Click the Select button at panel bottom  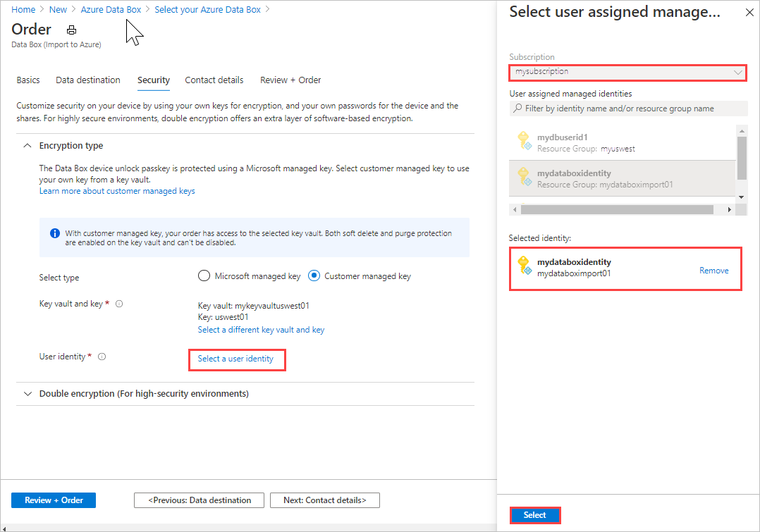coord(534,514)
